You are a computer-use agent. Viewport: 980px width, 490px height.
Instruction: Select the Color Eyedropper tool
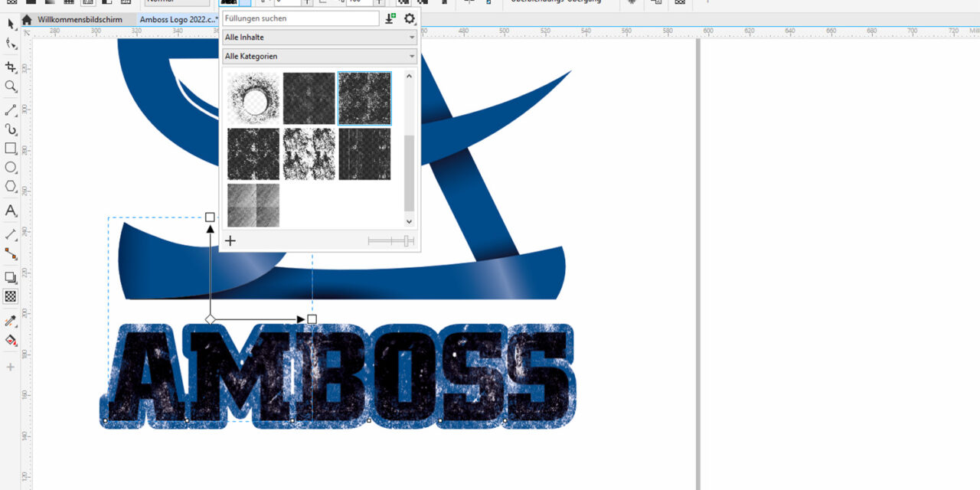tap(11, 321)
